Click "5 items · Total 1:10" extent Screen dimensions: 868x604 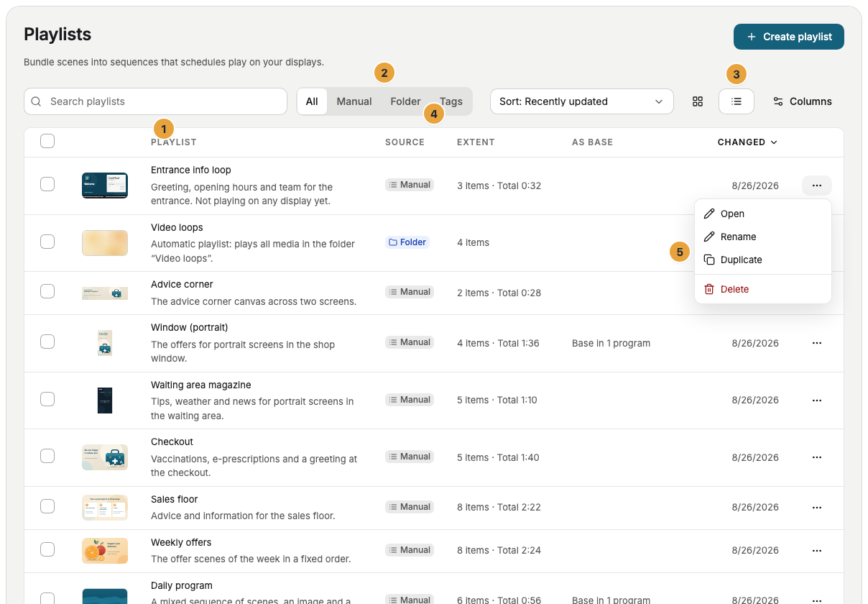(x=497, y=401)
